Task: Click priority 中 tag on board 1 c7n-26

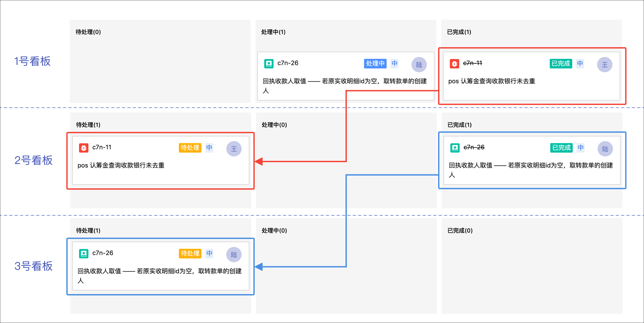Action: [x=394, y=64]
